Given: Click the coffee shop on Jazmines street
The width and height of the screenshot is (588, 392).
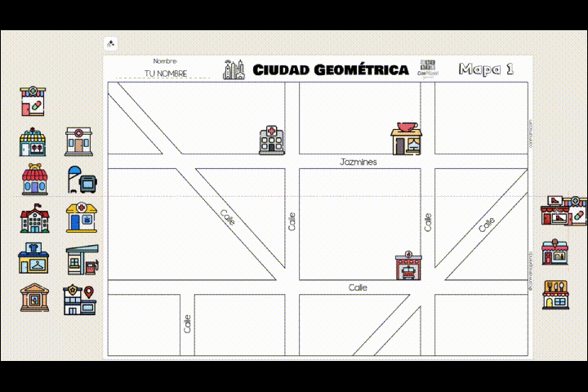Looking at the screenshot, I should click(x=407, y=138).
